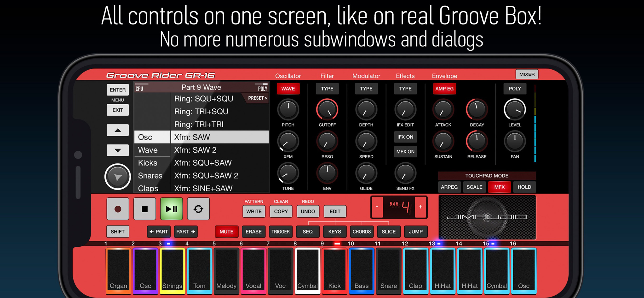Switch to CHORDS edit mode
Image resolution: width=644 pixels, height=298 pixels.
pyautogui.click(x=362, y=232)
